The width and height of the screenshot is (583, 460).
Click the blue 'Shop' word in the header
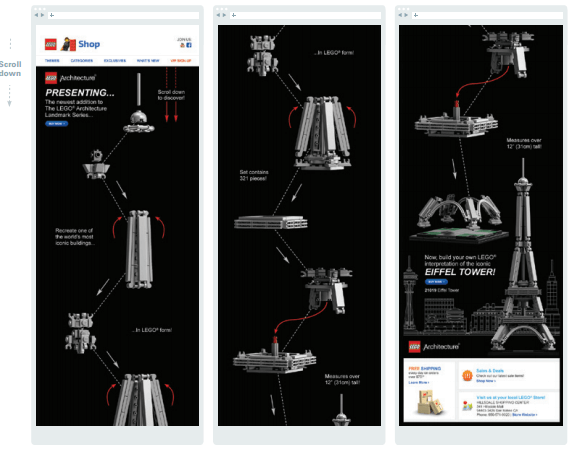pos(89,44)
